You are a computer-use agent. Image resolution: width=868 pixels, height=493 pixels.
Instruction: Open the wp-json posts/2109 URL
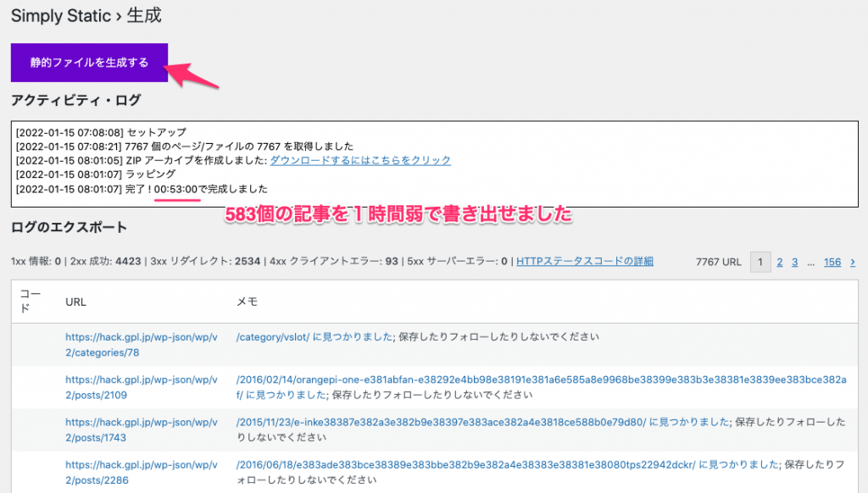click(142, 387)
